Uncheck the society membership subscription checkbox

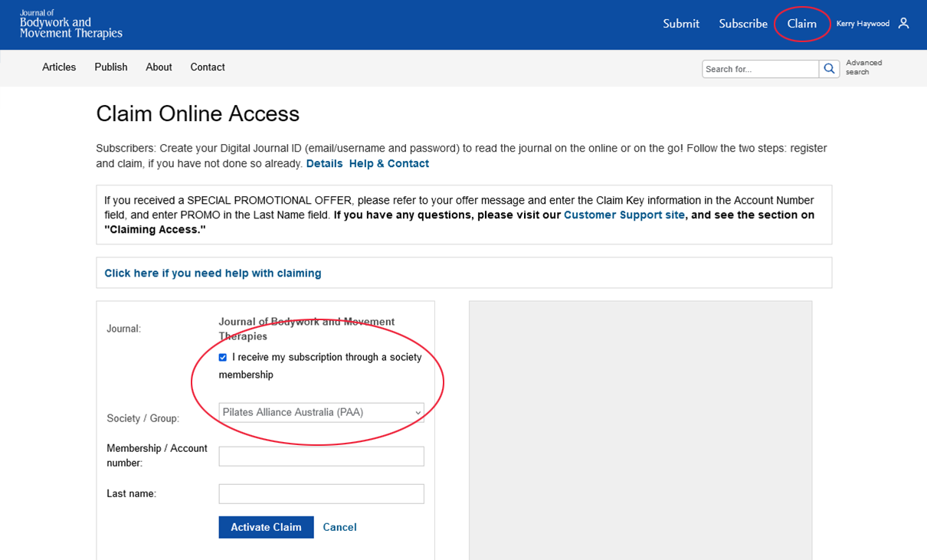tap(223, 358)
